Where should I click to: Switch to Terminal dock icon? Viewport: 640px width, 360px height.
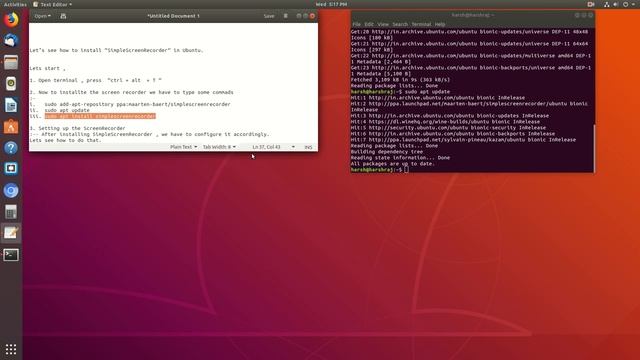click(x=11, y=255)
